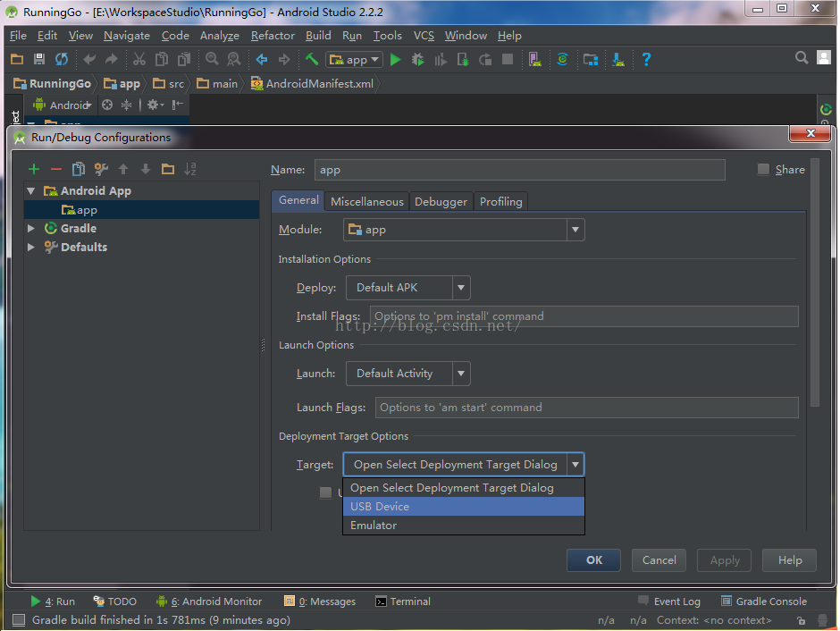Open the Build menu

pyautogui.click(x=318, y=36)
